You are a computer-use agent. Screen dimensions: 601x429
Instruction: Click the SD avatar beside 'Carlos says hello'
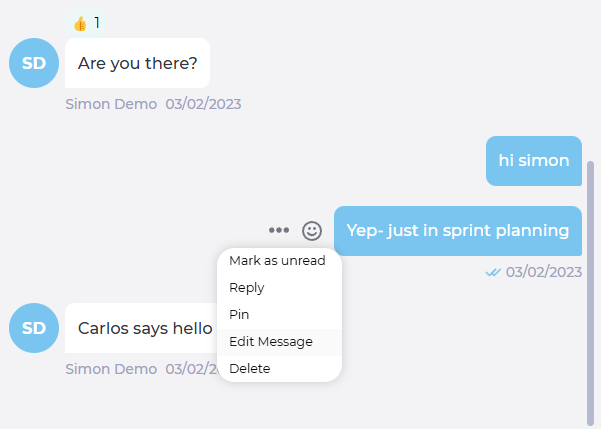(x=34, y=328)
